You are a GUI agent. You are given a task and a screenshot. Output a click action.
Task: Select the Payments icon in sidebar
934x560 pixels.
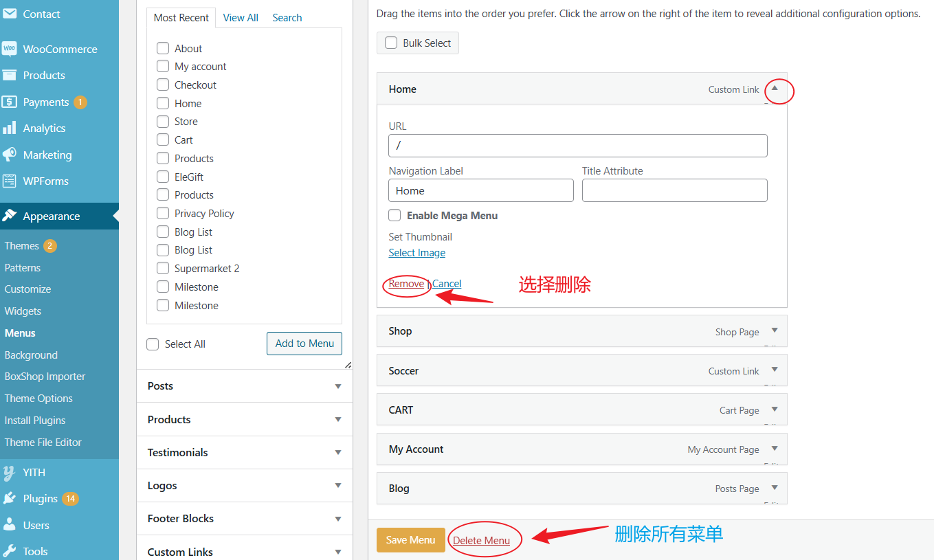pos(10,102)
